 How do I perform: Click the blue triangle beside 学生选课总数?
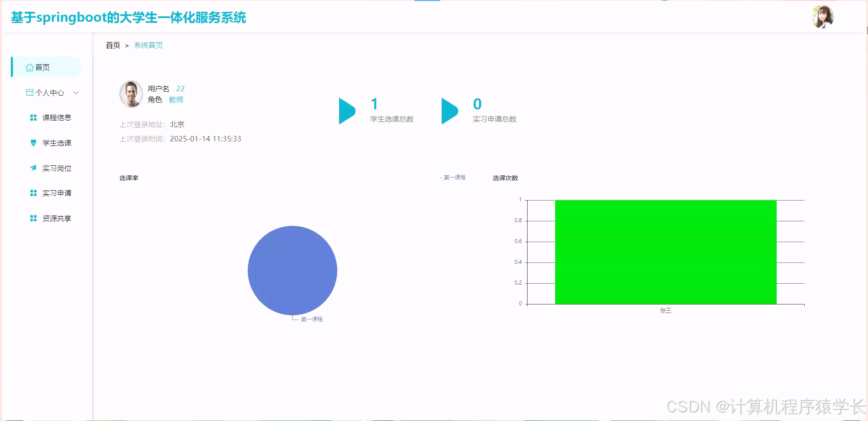tap(347, 111)
